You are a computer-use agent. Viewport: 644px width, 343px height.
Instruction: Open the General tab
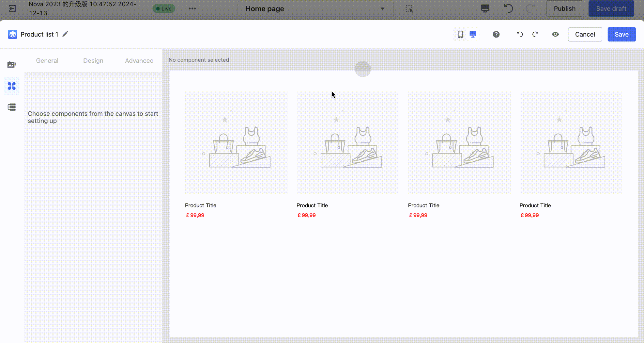point(47,60)
